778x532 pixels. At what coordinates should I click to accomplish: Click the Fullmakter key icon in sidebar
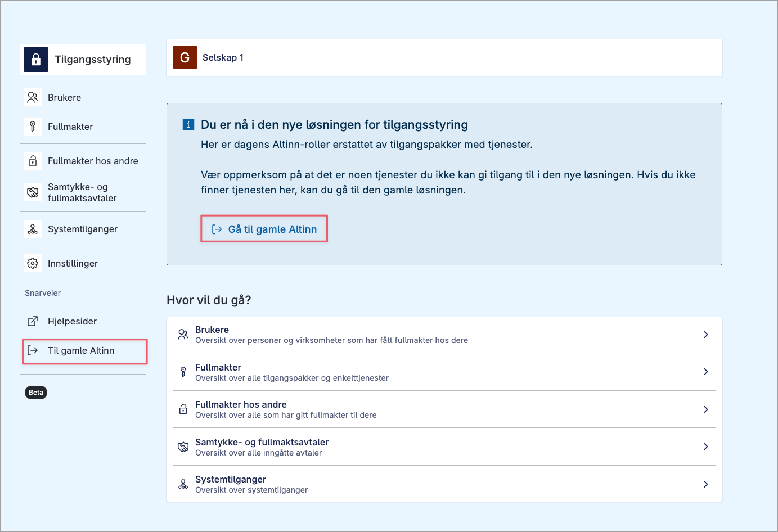coord(33,127)
